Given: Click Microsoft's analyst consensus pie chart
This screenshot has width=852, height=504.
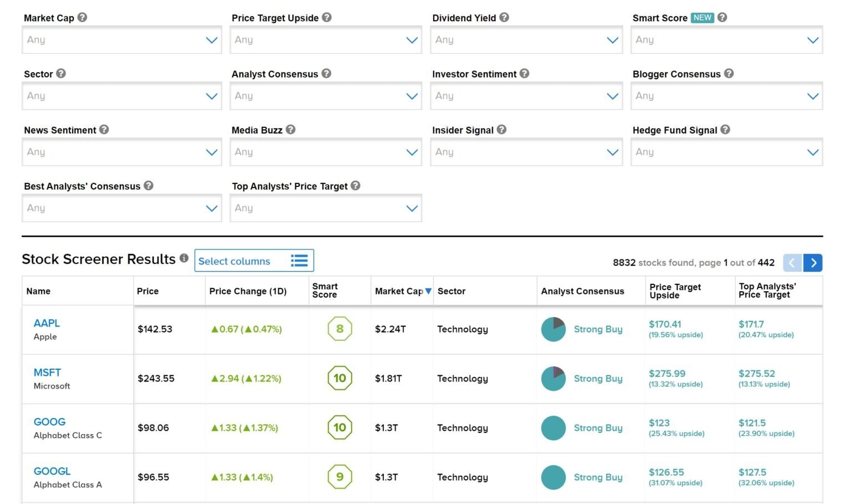Looking at the screenshot, I should [x=553, y=378].
